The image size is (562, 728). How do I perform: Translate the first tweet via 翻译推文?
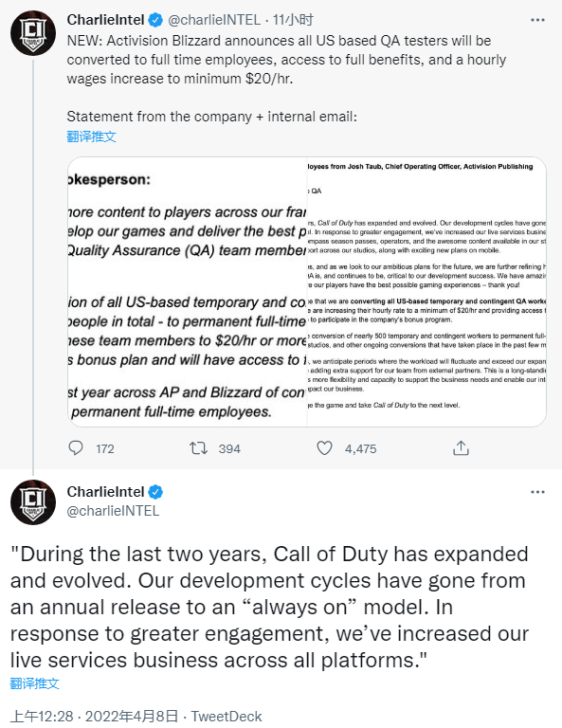click(91, 136)
